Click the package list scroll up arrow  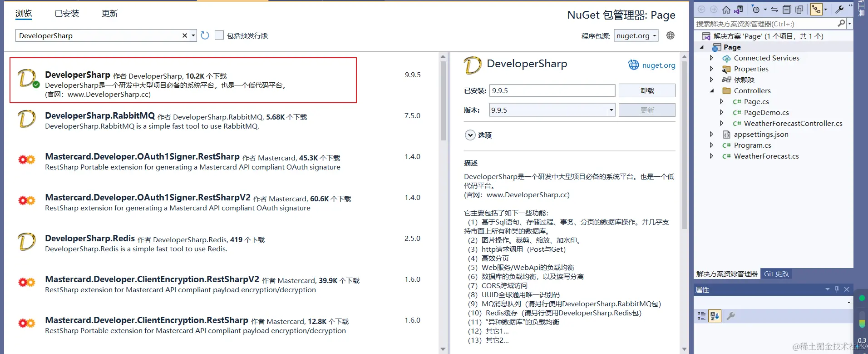point(443,57)
